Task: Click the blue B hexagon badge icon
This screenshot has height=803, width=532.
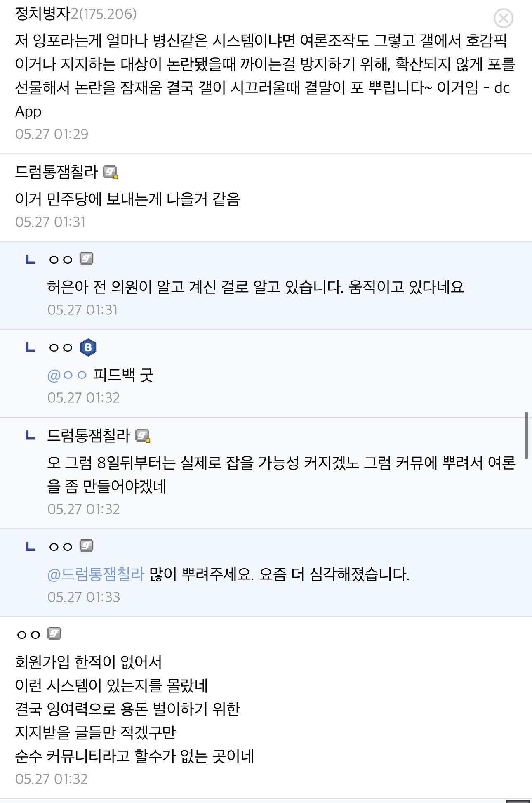Action: pos(88,347)
